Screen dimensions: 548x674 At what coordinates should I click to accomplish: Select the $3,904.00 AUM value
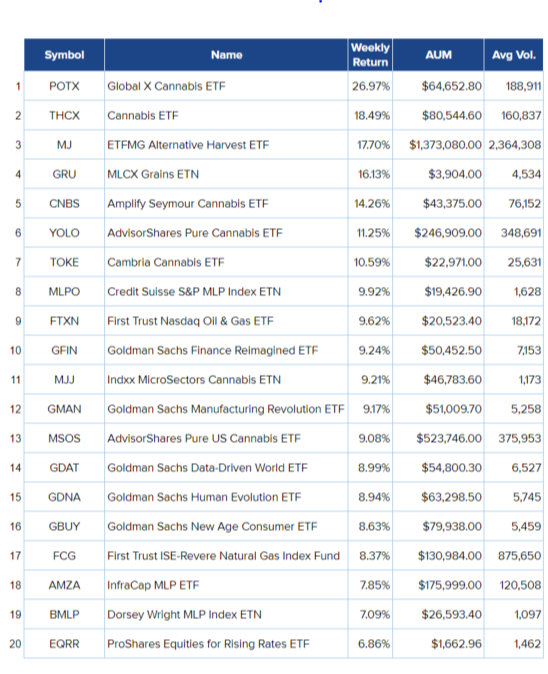click(x=455, y=174)
